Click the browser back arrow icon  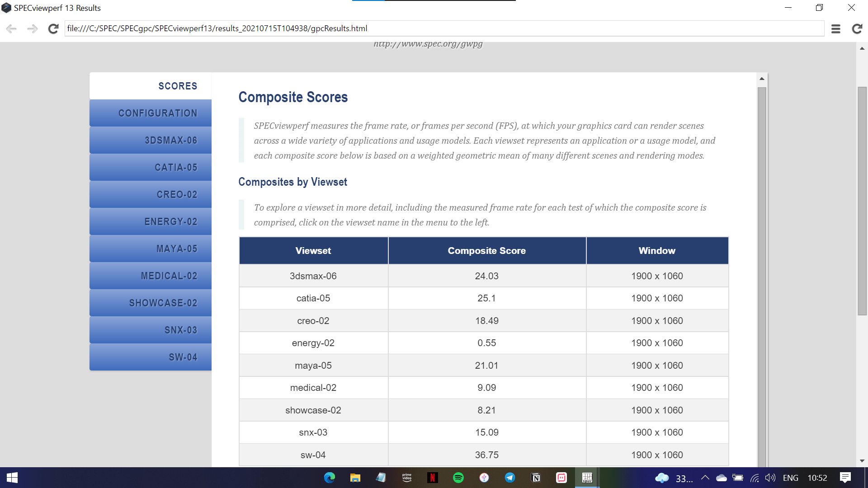(11, 29)
